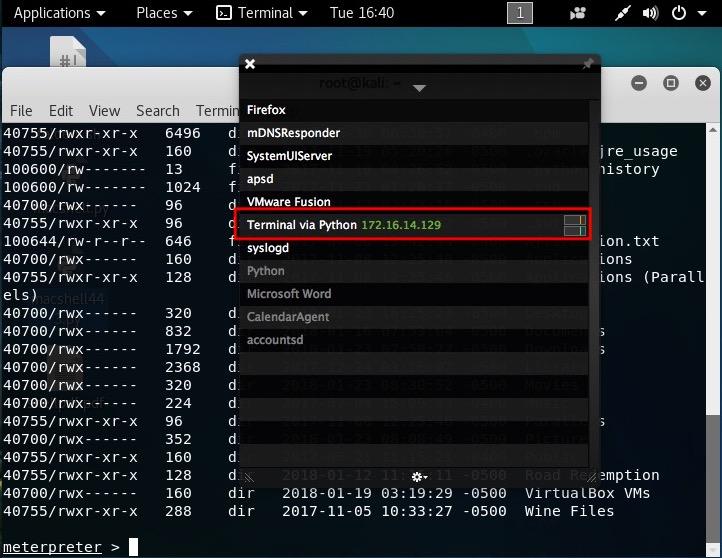722x558 pixels.
Task: Open the File menu in terminal window
Action: point(21,111)
